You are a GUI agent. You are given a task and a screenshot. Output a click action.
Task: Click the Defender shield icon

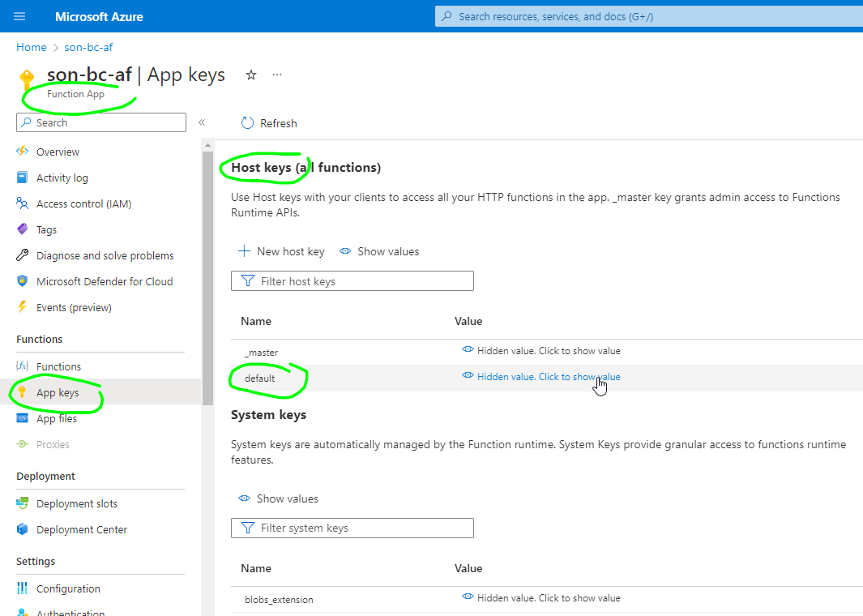[x=22, y=280]
